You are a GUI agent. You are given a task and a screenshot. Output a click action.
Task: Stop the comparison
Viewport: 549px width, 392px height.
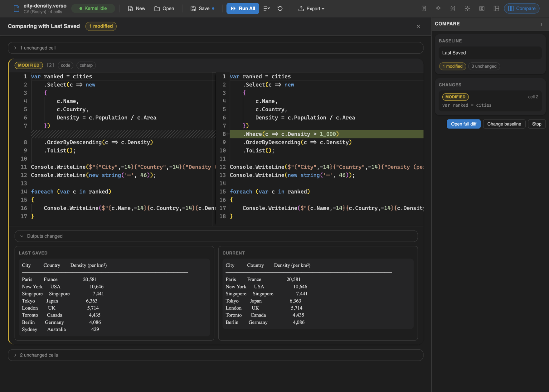(537, 124)
